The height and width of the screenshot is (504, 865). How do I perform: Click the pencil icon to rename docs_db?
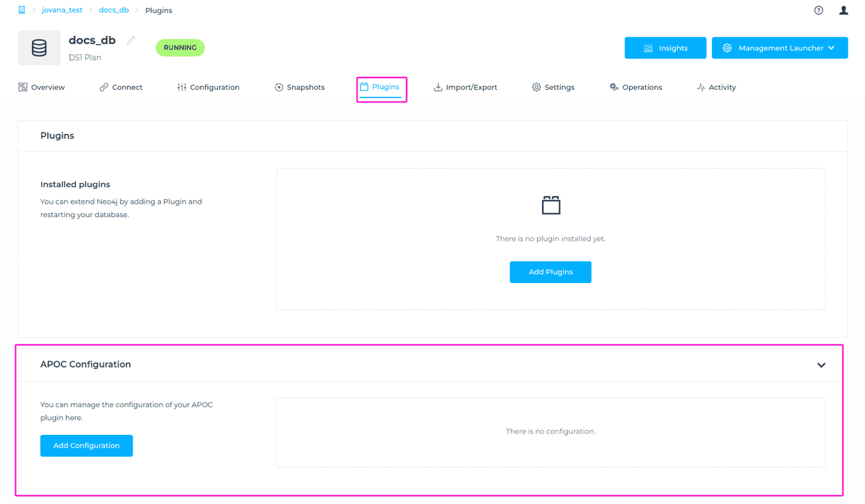pos(131,40)
